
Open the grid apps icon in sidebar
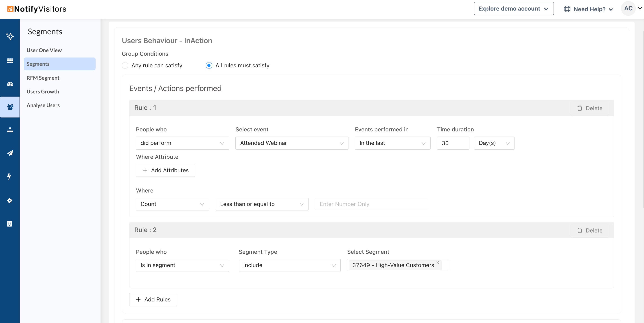(x=10, y=61)
